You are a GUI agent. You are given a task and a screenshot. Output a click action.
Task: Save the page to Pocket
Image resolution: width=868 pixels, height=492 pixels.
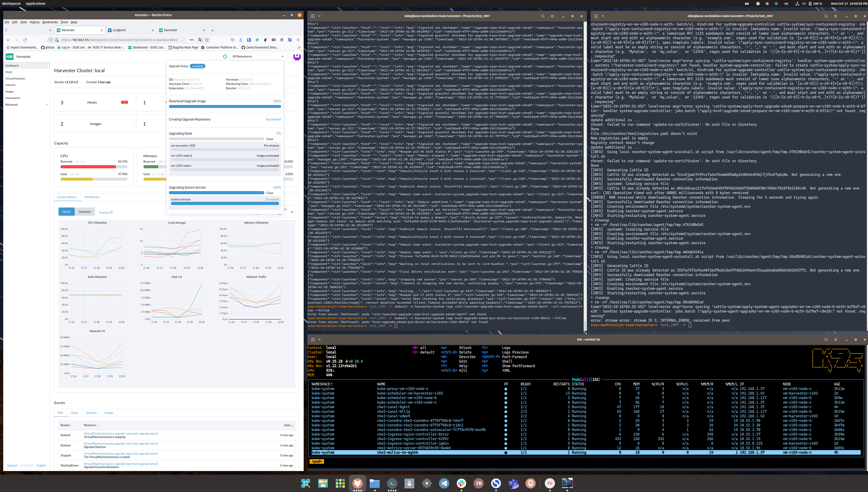tap(233, 40)
